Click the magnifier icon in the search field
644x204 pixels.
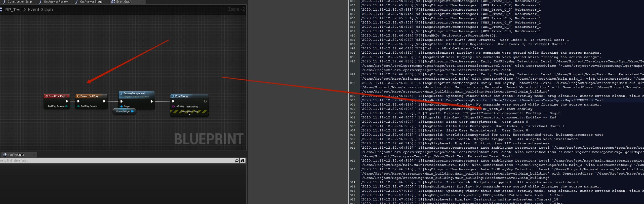236,160
